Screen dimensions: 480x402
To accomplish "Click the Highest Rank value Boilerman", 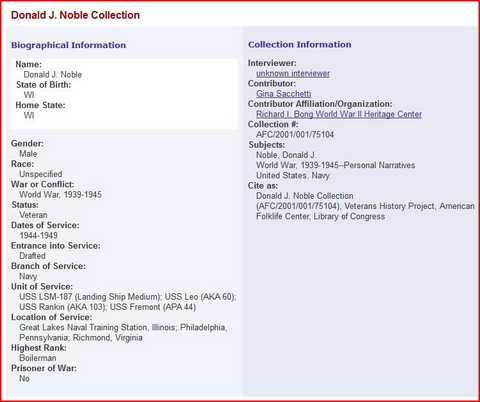I will point(38,358).
